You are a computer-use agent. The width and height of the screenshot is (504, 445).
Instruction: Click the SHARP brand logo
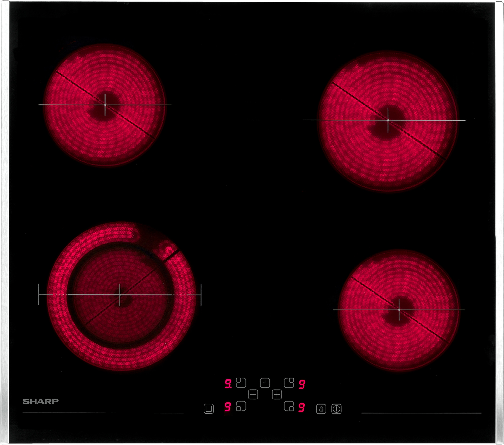[41, 401]
